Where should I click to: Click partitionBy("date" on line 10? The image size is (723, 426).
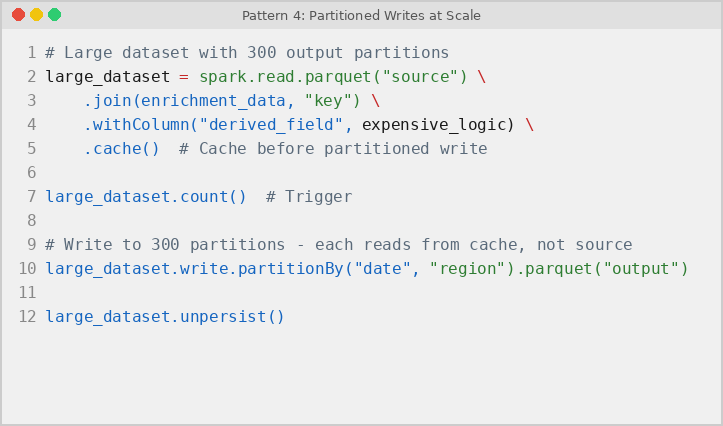[324, 268]
